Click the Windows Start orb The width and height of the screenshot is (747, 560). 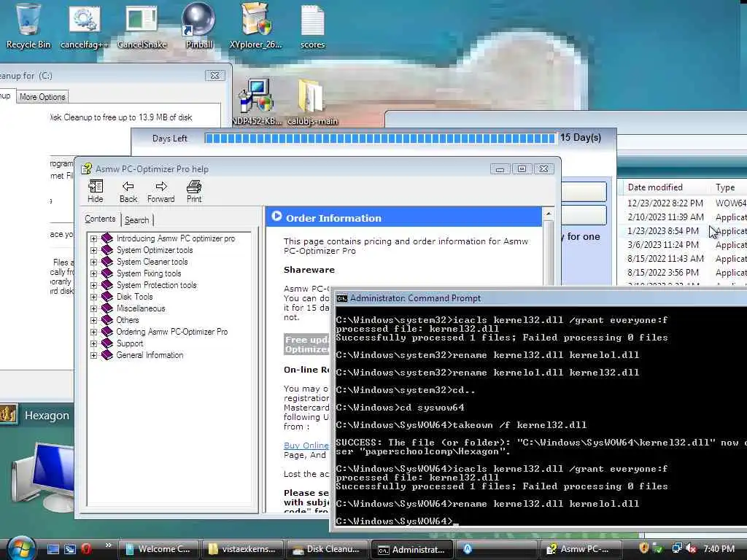point(20,548)
